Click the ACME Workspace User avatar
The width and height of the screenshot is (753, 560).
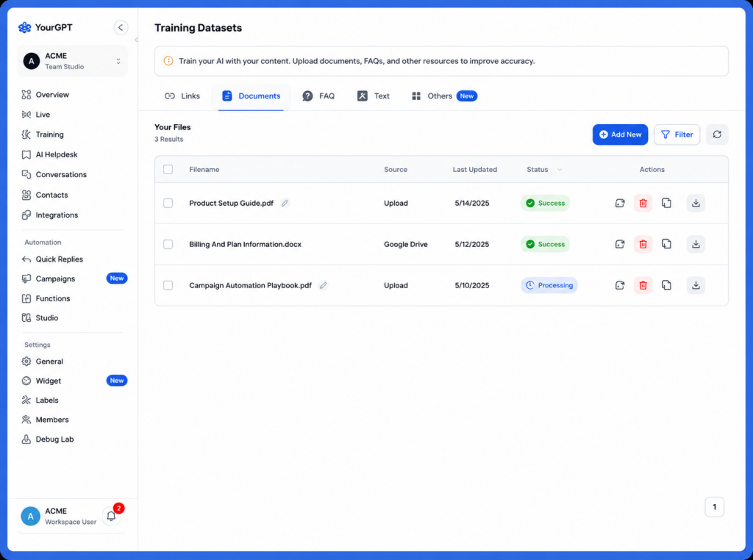pos(30,516)
